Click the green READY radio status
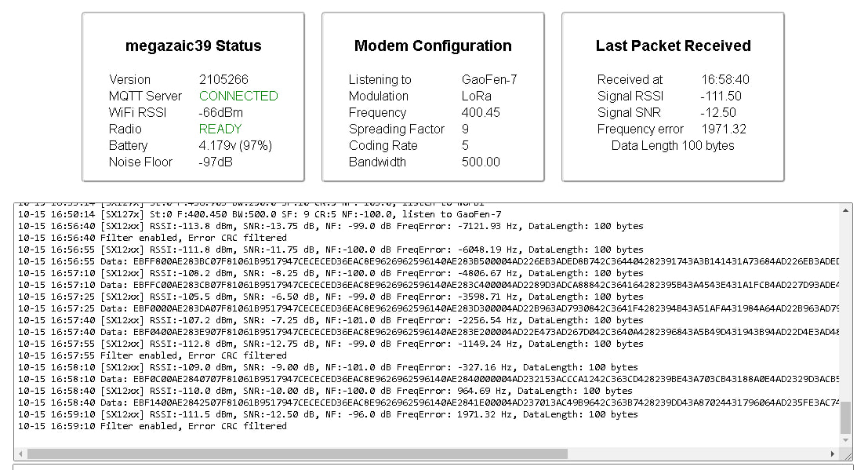Image resolution: width=868 pixels, height=470 pixels. [220, 129]
